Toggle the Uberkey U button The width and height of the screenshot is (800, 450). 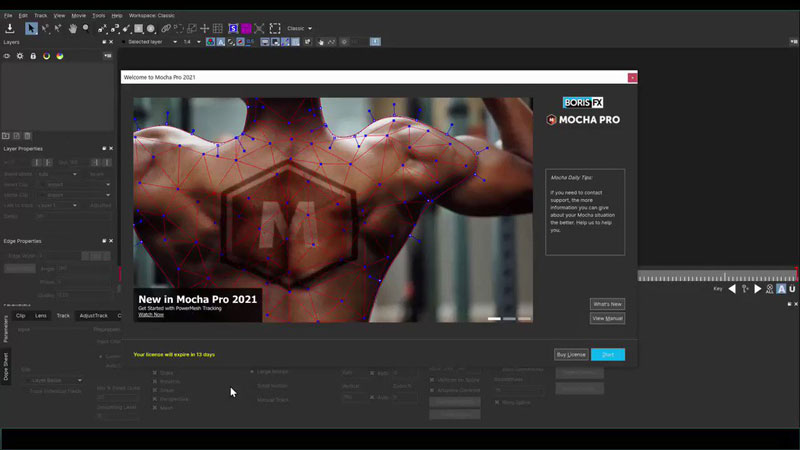coord(792,289)
